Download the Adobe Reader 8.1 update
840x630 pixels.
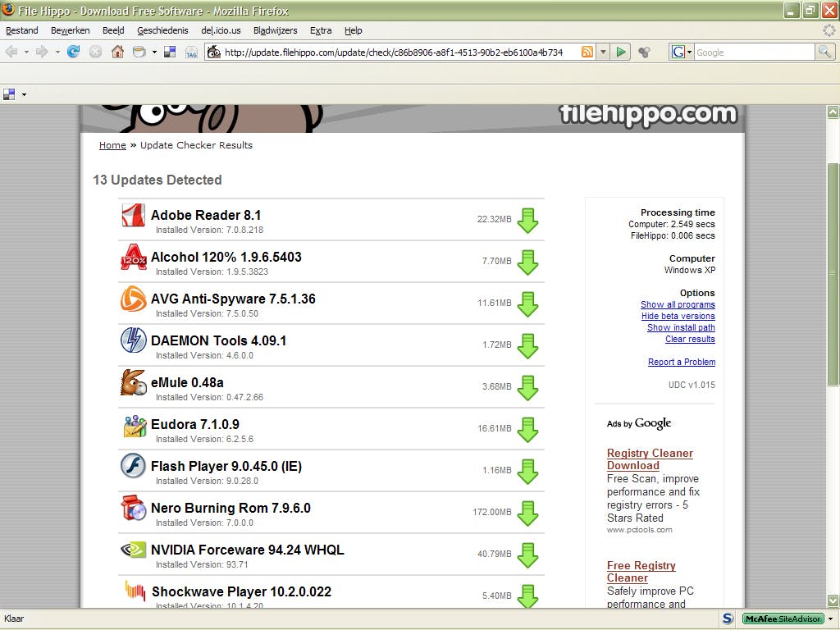[x=527, y=221]
